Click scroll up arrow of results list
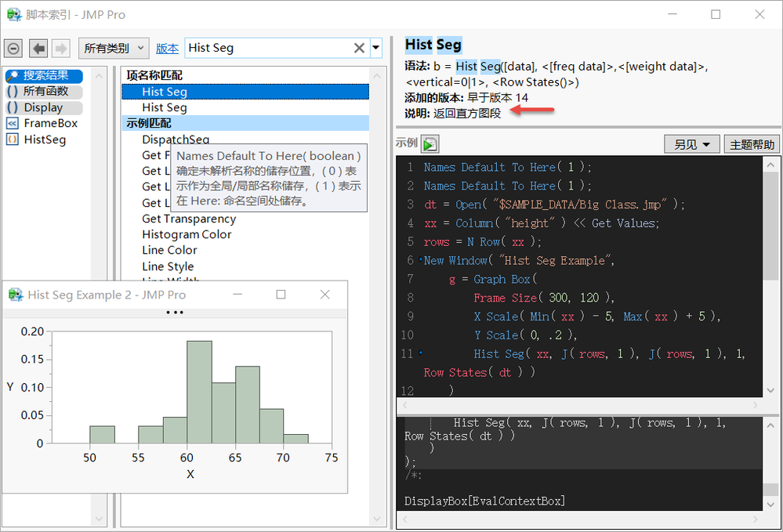Viewport: 783px width, 532px height. (377, 76)
